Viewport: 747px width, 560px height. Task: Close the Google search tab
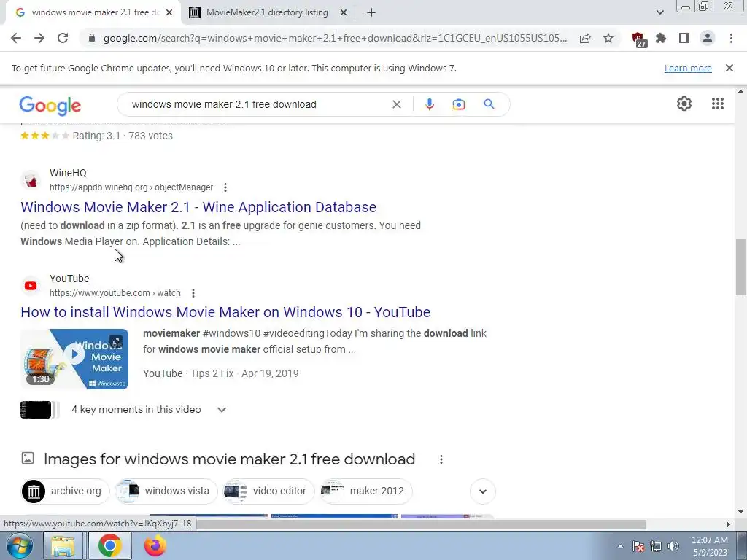point(169,13)
